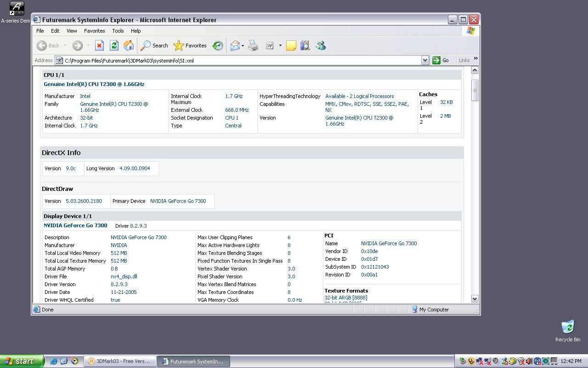Select the Vendor ID '0x10de' value
Viewport: 588px width, 368px height.
click(x=369, y=251)
